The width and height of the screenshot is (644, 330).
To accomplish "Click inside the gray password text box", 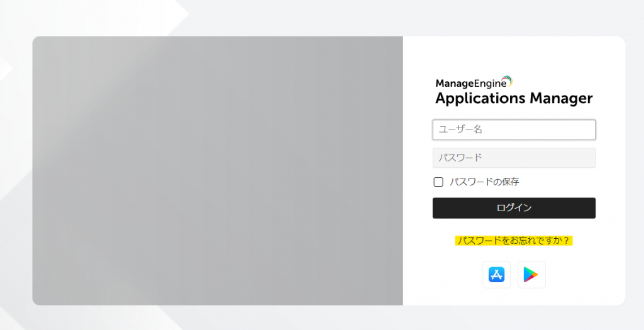I will click(514, 158).
